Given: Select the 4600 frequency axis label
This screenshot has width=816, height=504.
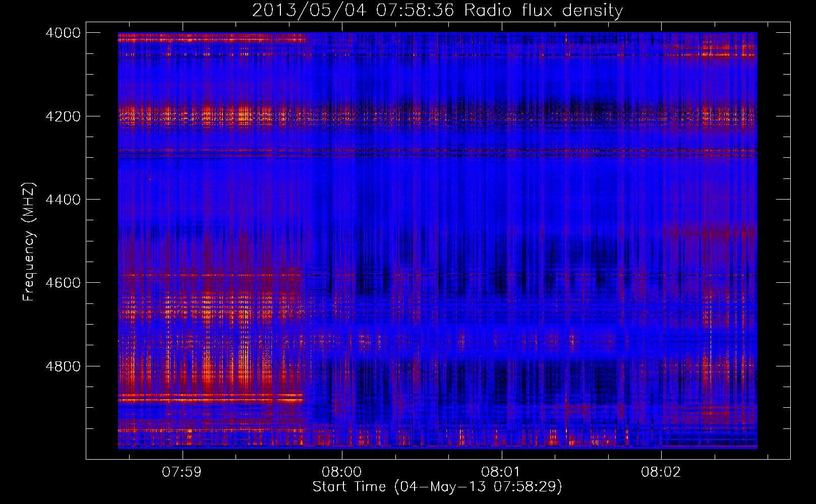Looking at the screenshot, I should (63, 283).
